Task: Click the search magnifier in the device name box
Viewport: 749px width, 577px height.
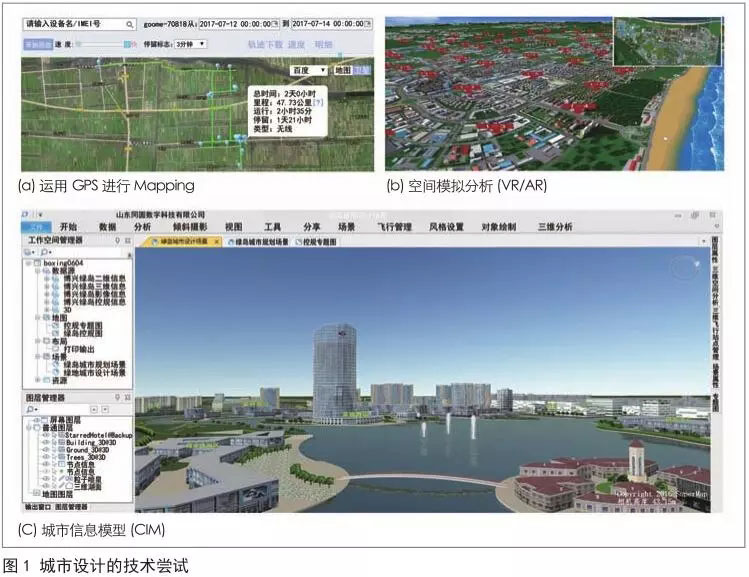Action: (129, 24)
